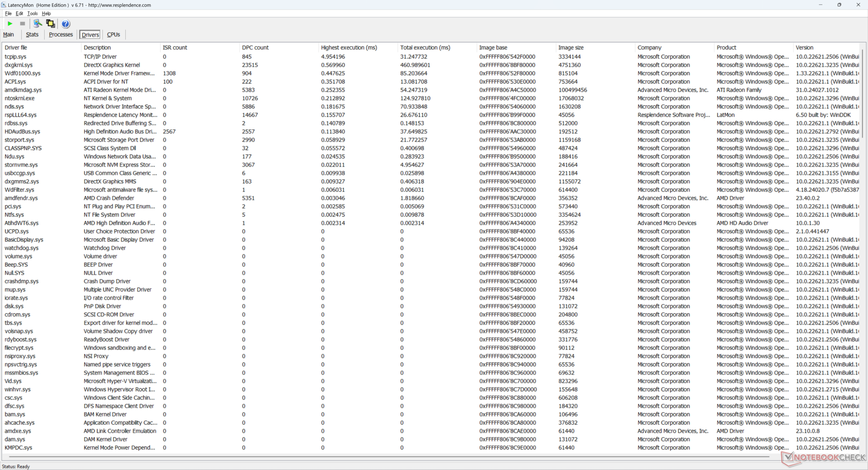
Task: Minimize the LatencyMon window
Action: click(x=820, y=5)
